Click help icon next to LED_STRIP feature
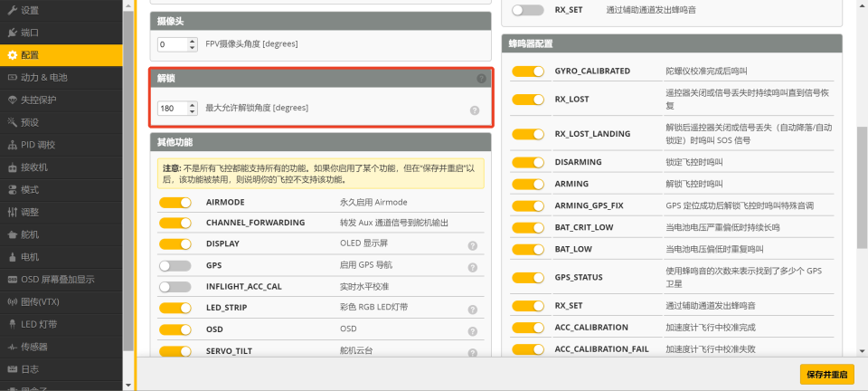 point(472,309)
